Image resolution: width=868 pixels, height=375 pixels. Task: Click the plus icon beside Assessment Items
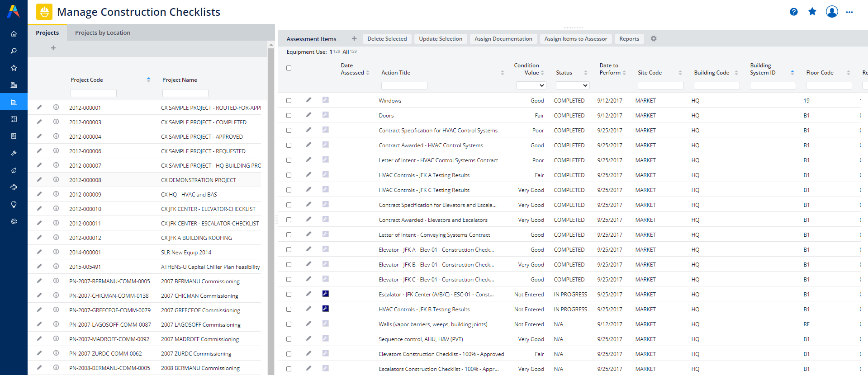click(x=354, y=39)
